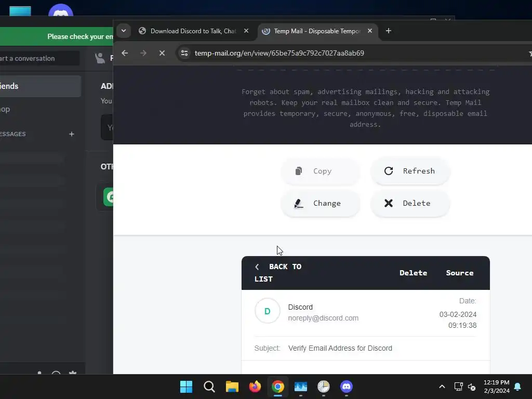Click the Chrome forward arrow

(143, 53)
